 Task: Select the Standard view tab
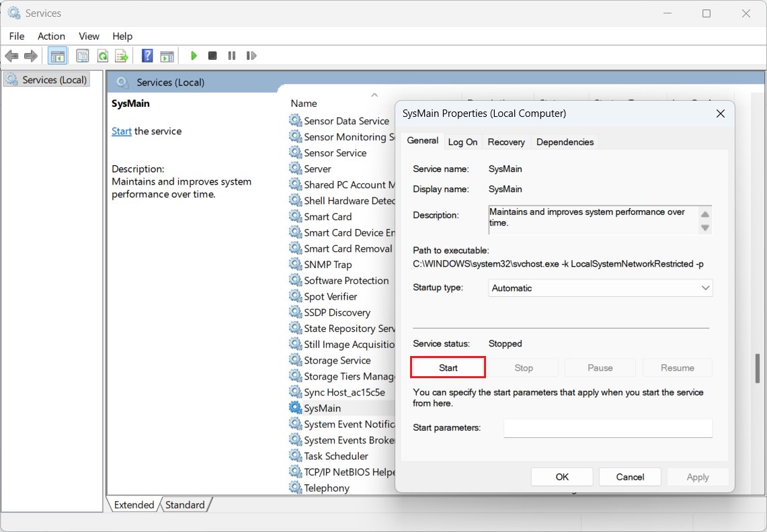click(x=185, y=504)
